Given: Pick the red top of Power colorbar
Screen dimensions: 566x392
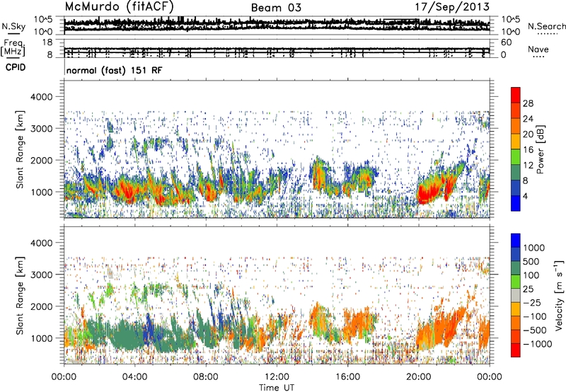Looking at the screenshot, I should tap(516, 95).
